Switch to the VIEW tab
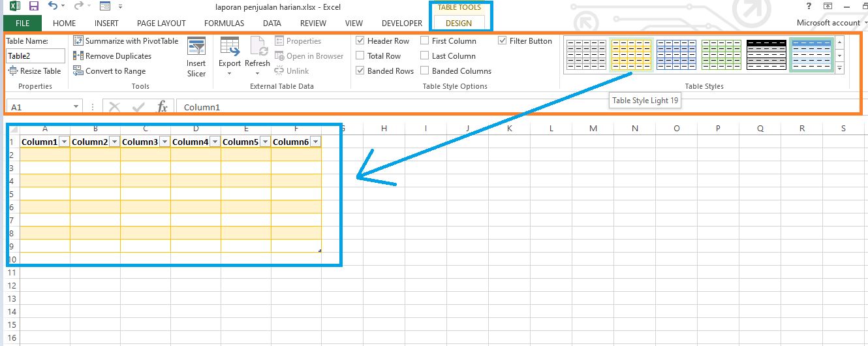Viewport: 868px width, 346px height. 354,23
